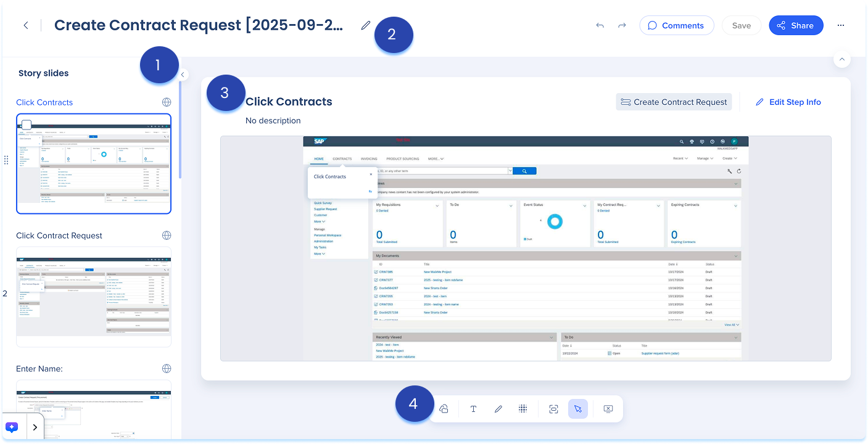Tick the checkbox on Click Contracts thumbnail
Image resolution: width=868 pixels, height=444 pixels.
27,125
